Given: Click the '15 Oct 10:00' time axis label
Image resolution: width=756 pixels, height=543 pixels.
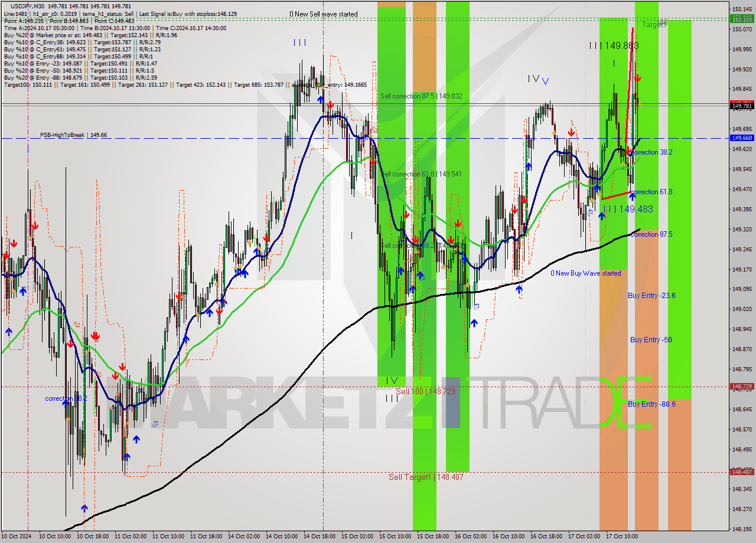Looking at the screenshot, I should 395,537.
